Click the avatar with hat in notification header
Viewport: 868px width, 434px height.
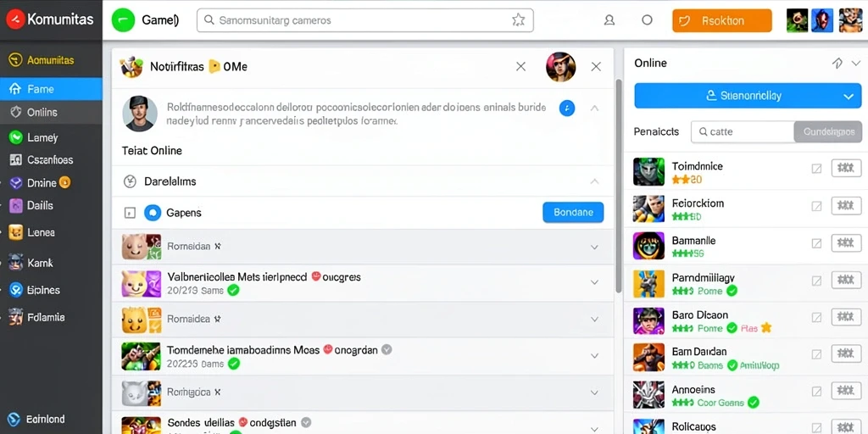(x=561, y=67)
